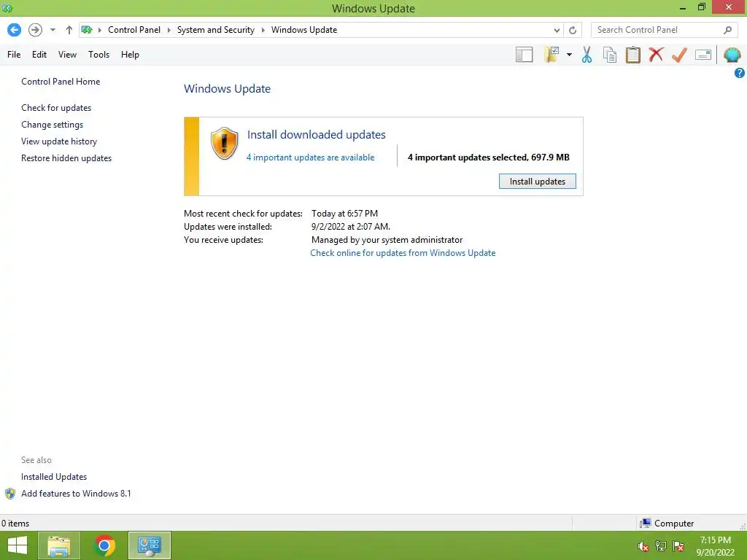Image resolution: width=747 pixels, height=560 pixels.
Task: Click the envelope card toolbar icon
Action: [703, 55]
